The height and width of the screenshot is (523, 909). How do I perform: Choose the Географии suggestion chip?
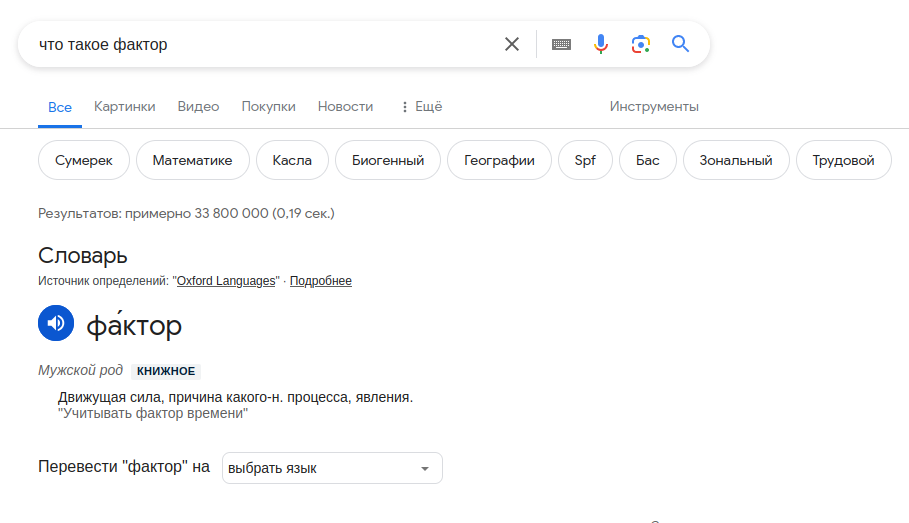499,160
